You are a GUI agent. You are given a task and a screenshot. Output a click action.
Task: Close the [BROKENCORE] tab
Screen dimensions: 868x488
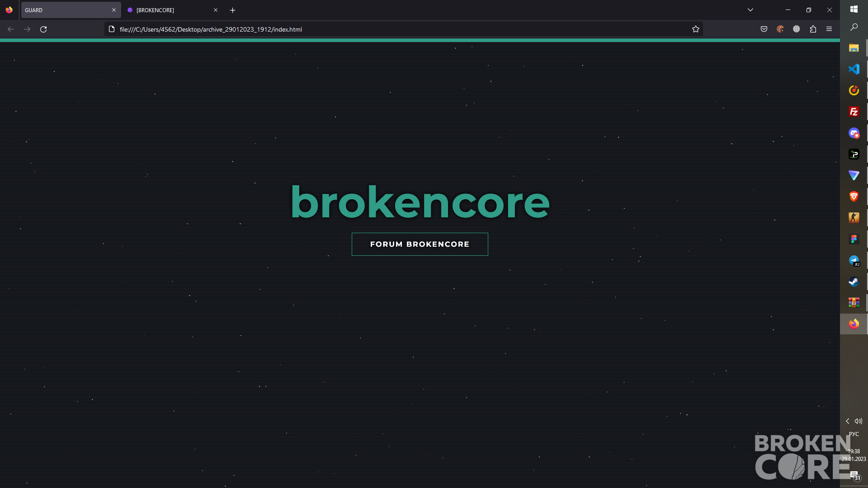[x=216, y=10]
